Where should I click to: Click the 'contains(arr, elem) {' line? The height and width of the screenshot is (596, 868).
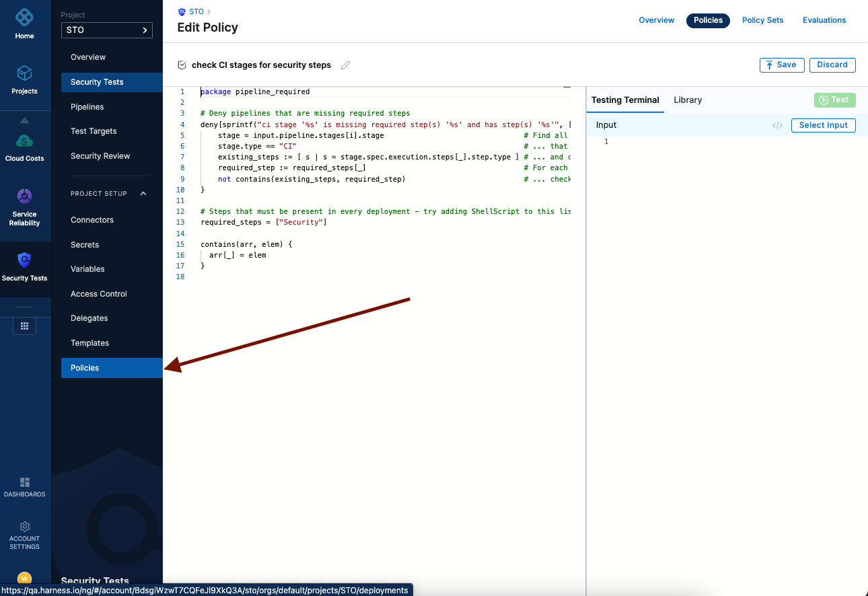[246, 244]
